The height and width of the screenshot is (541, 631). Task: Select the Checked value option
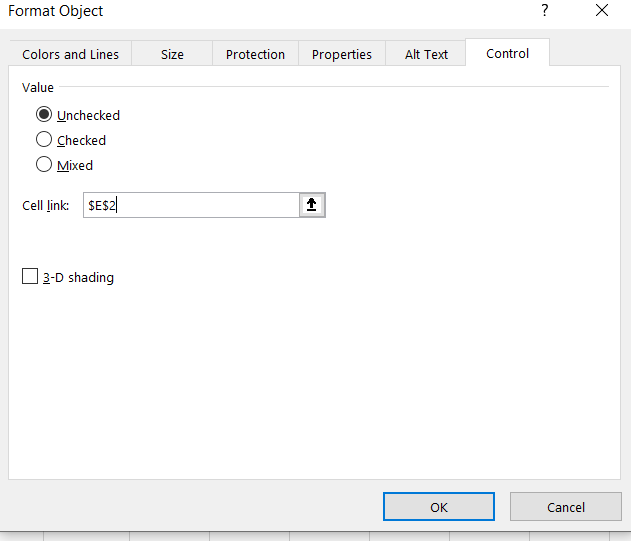tap(44, 140)
